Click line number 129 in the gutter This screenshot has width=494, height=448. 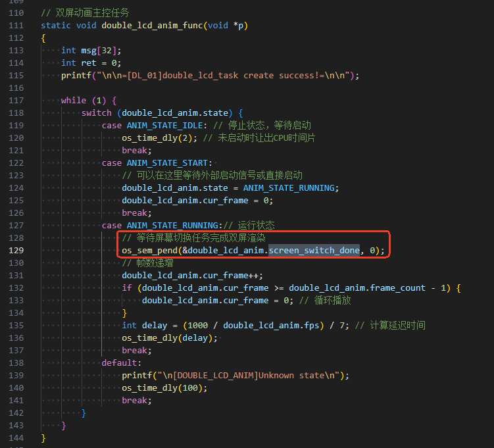[16, 251]
